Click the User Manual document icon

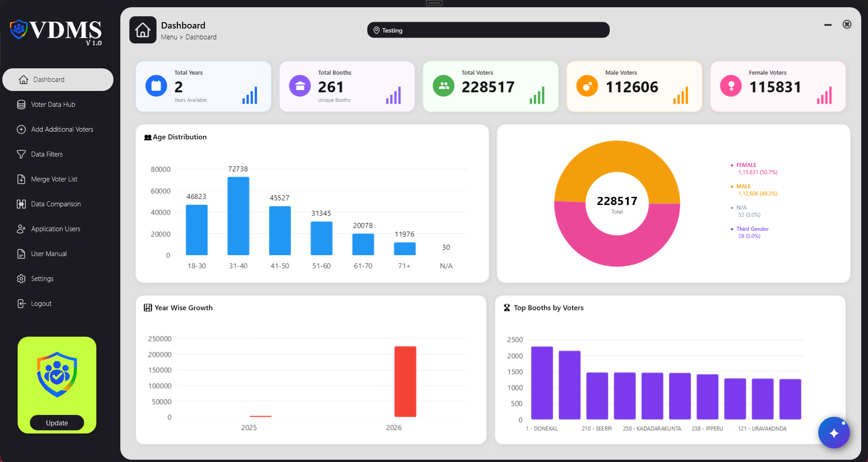click(x=21, y=254)
